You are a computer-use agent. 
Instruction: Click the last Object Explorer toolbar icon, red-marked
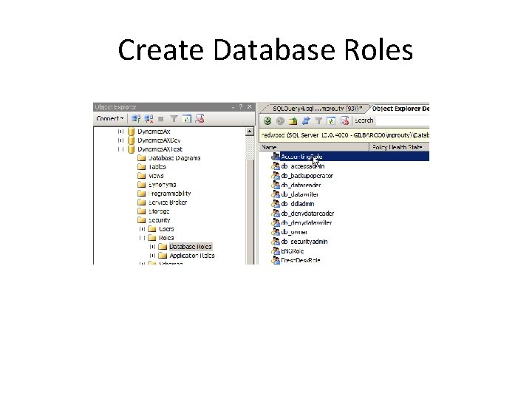[x=199, y=118]
